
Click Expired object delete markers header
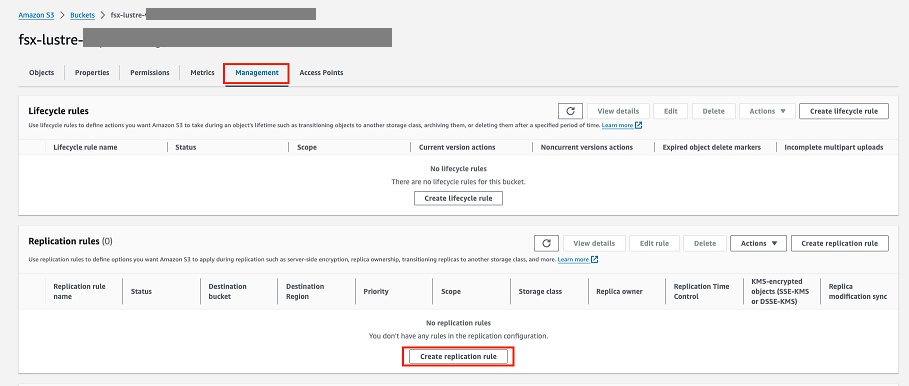click(x=711, y=147)
